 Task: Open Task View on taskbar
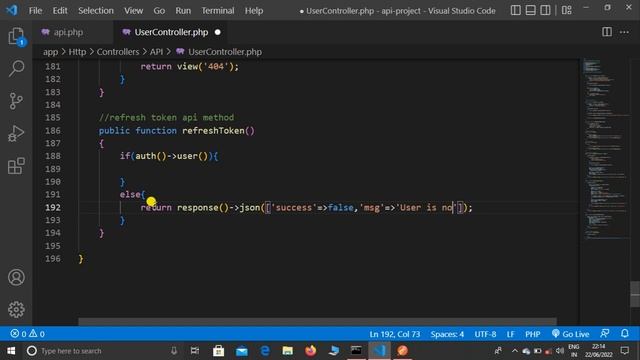pos(195,351)
